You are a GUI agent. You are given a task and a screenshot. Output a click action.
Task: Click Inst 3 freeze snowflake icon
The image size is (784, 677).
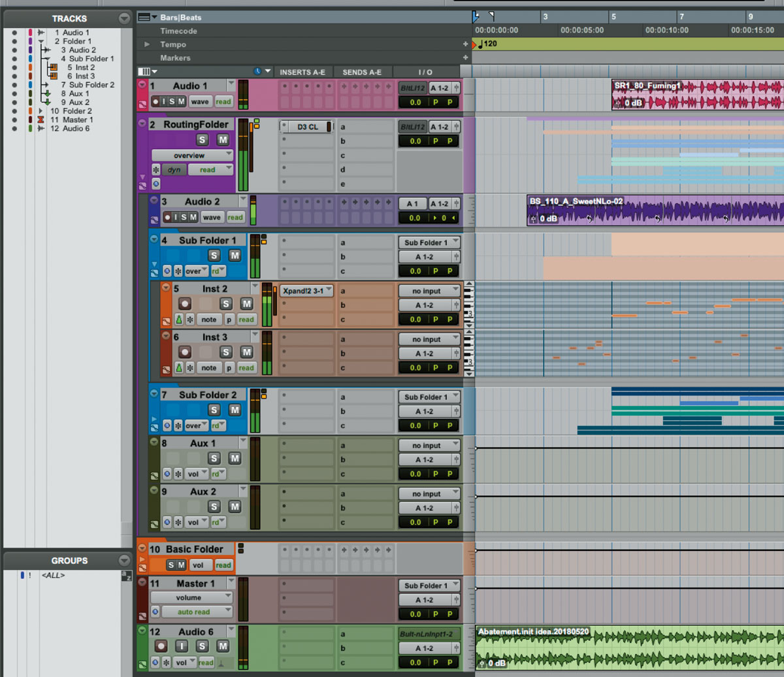190,368
